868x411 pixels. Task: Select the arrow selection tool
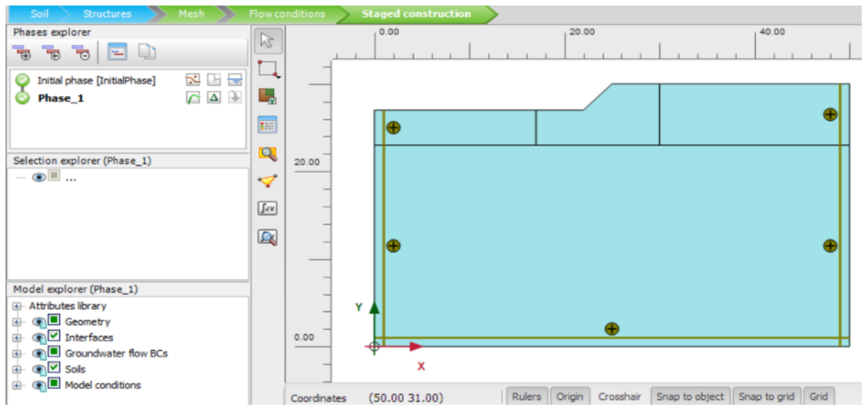(x=268, y=41)
